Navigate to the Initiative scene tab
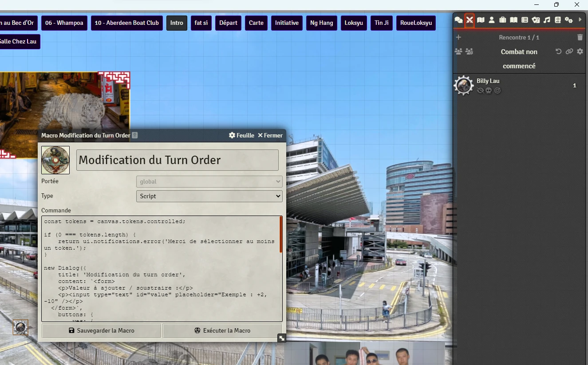Viewport: 588px width, 365px height. click(x=287, y=23)
